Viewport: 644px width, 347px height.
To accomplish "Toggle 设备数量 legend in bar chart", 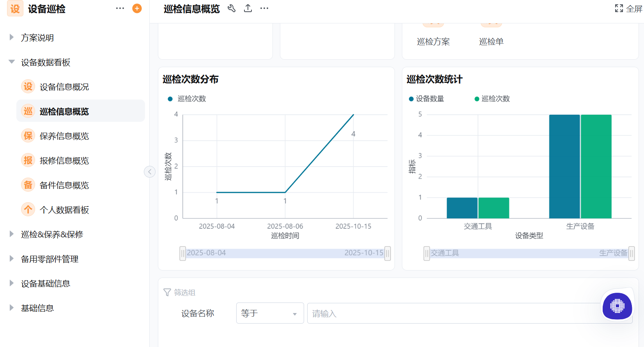I will (426, 99).
